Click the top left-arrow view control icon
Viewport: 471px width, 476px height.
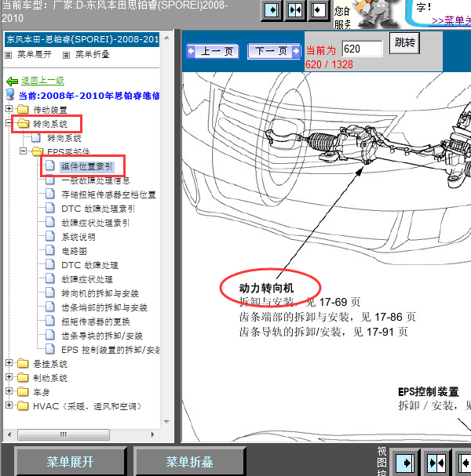click(x=319, y=11)
